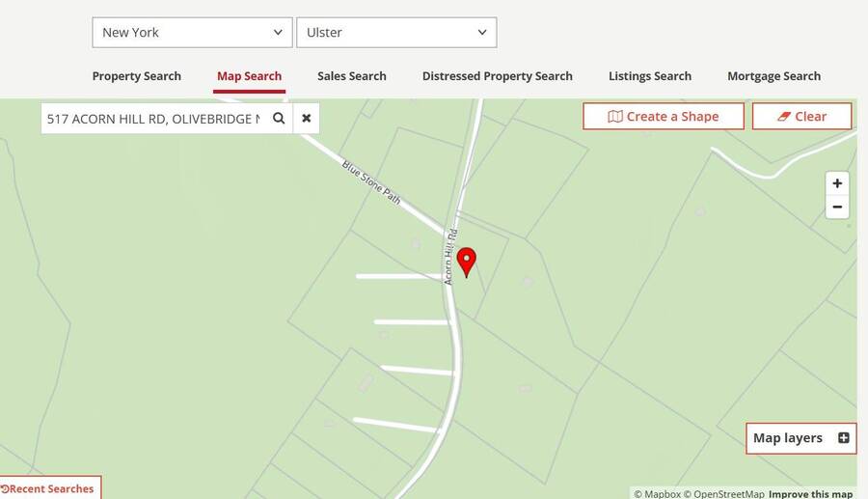Click the eraser icon in Clear button

tap(784, 116)
